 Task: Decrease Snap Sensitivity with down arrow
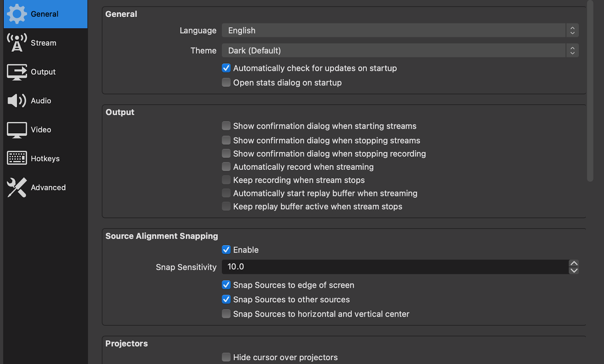pyautogui.click(x=574, y=270)
